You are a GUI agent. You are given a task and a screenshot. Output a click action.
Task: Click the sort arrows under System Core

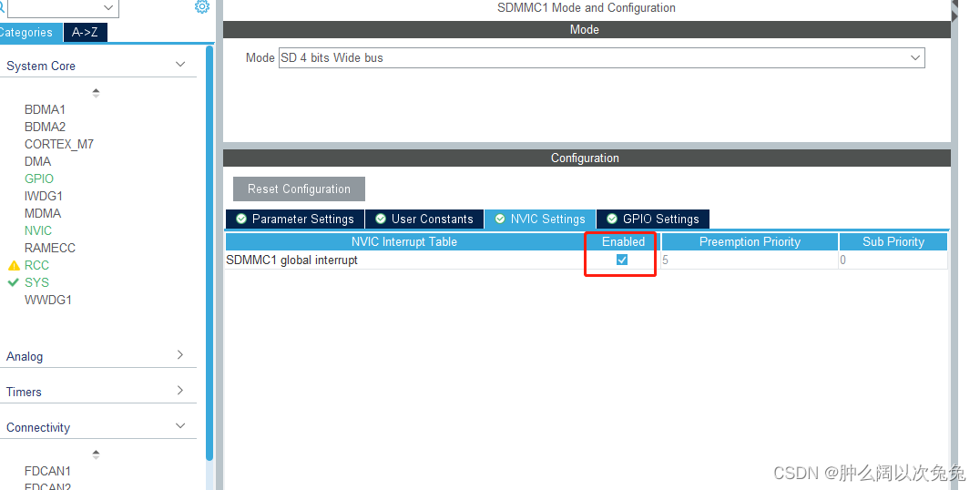click(96, 93)
